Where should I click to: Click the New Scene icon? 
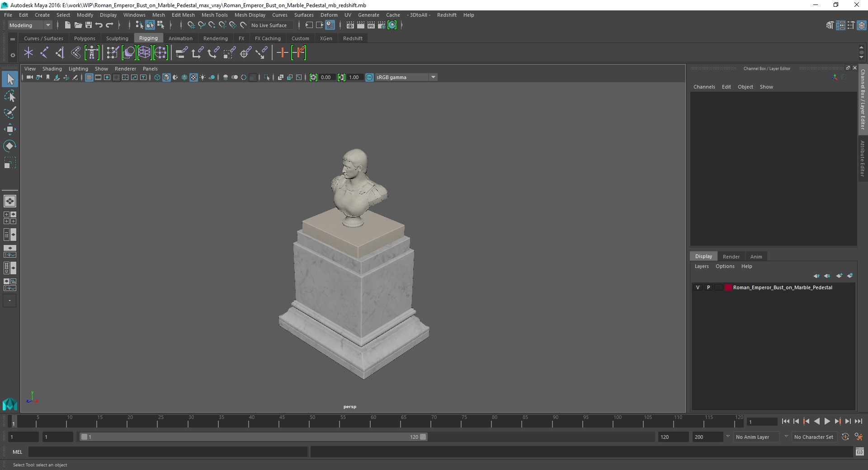tap(67, 25)
